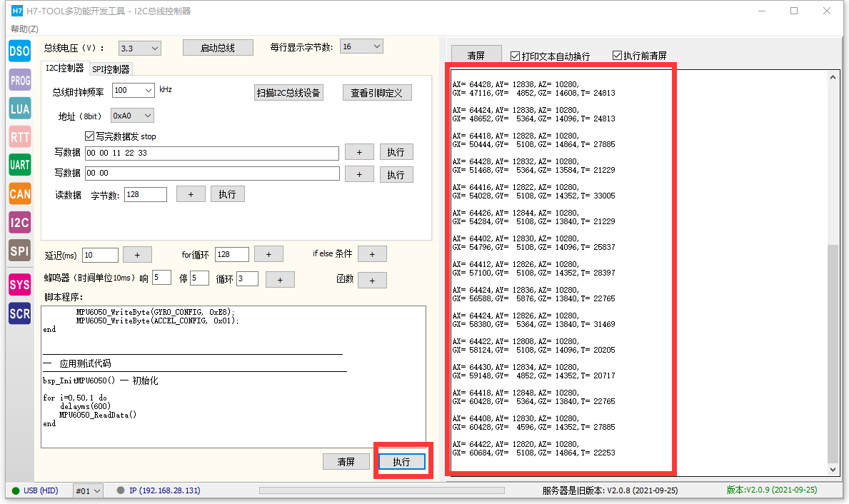This screenshot has height=504, width=849.
Task: Click the 蜂鸣器 循环 value field
Action: click(248, 279)
